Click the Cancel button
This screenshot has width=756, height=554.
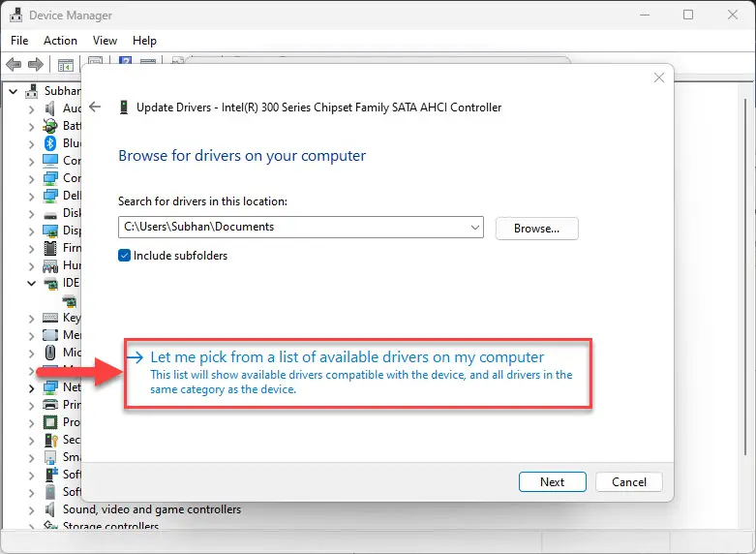(x=629, y=481)
